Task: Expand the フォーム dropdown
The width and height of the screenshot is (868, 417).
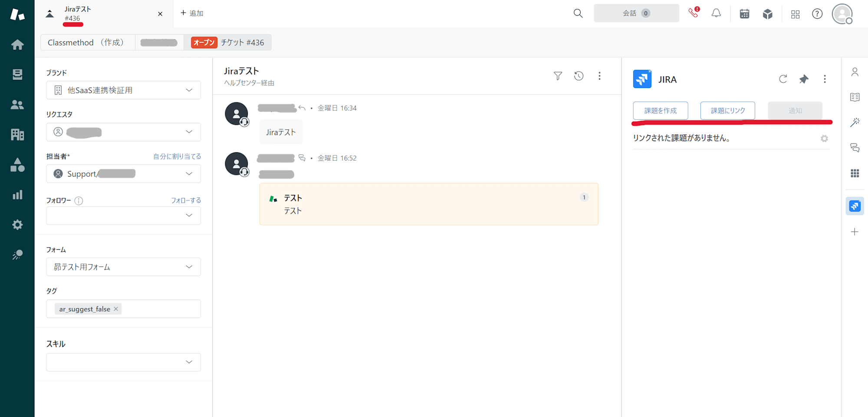Action: [123, 267]
